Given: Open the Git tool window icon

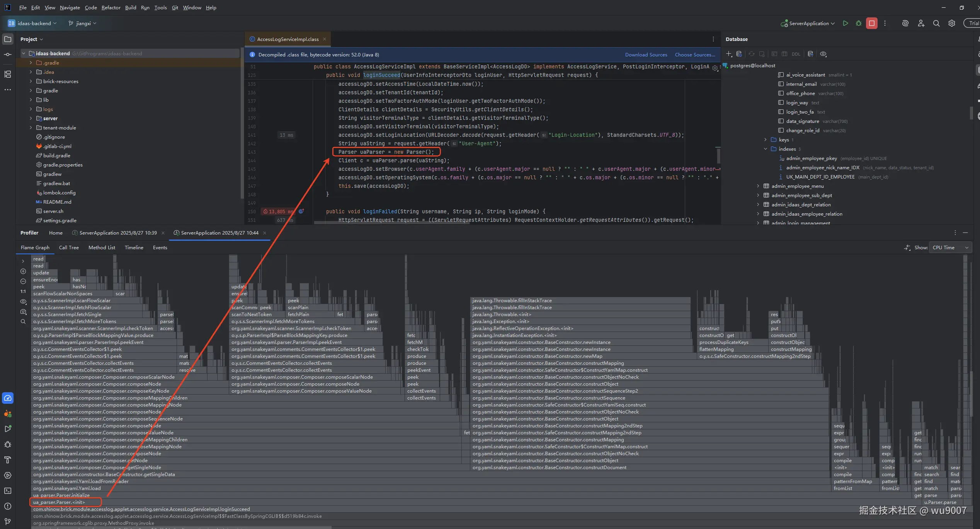Looking at the screenshot, I should [8, 522].
